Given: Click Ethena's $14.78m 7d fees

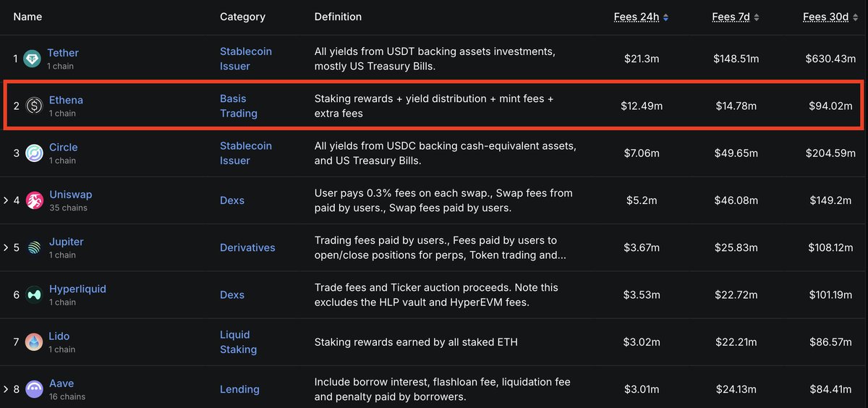Looking at the screenshot, I should tap(736, 106).
